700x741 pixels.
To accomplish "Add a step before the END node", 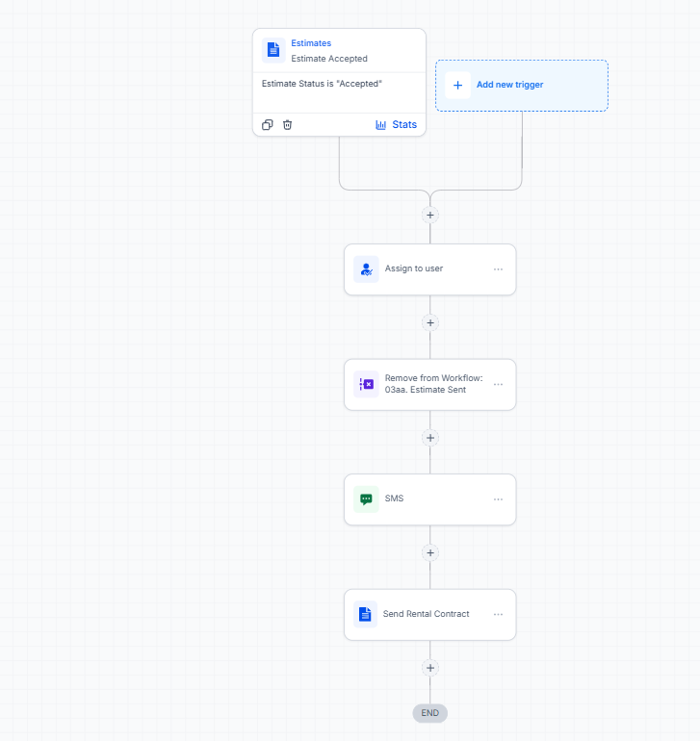I will pos(430,668).
